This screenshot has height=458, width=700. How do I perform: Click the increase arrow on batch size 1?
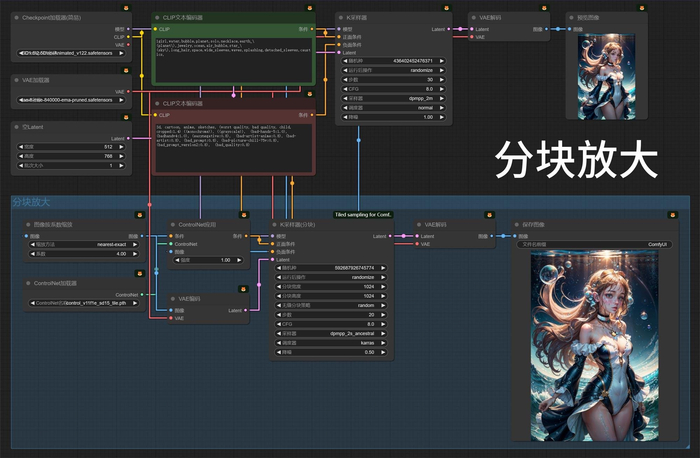(121, 166)
